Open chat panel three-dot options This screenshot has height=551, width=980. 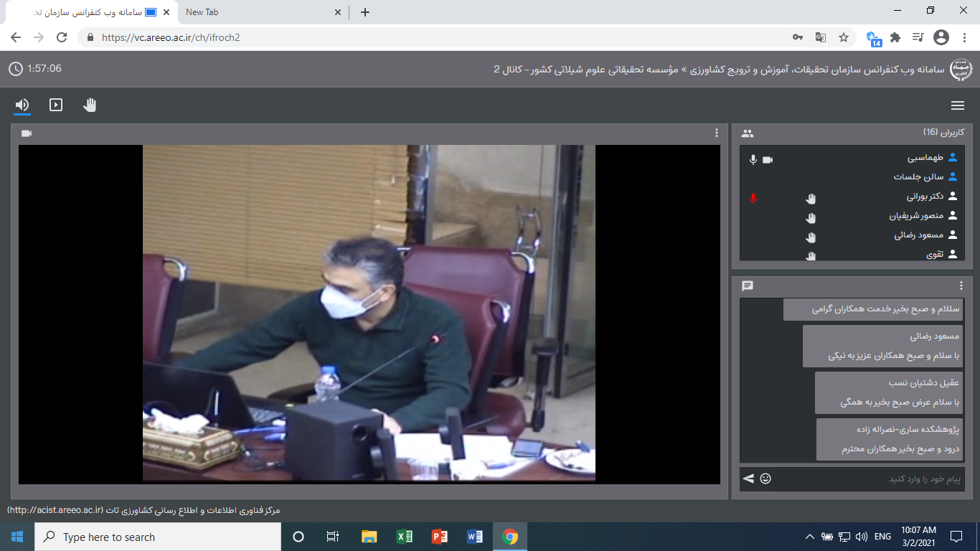961,286
